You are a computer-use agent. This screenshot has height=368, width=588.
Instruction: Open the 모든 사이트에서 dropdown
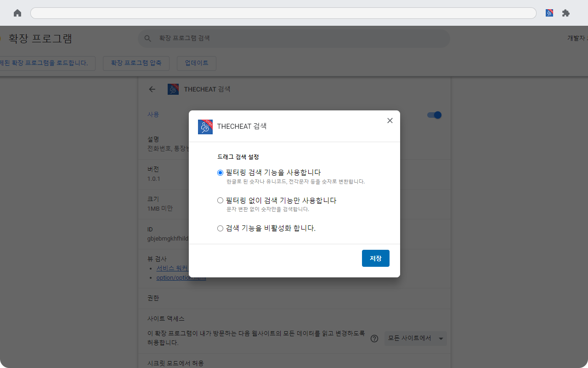(416, 339)
